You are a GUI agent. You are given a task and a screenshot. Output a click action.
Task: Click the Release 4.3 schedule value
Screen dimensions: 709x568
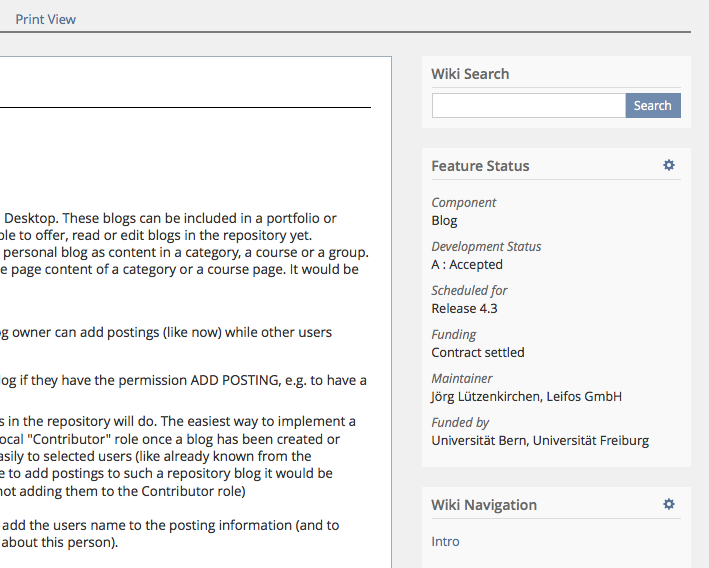pyautogui.click(x=464, y=308)
